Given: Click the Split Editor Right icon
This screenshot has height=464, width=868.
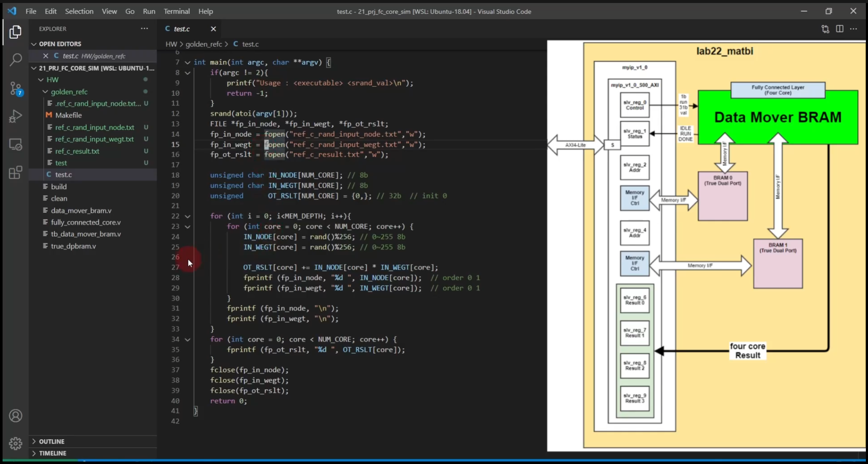Looking at the screenshot, I should (x=839, y=29).
